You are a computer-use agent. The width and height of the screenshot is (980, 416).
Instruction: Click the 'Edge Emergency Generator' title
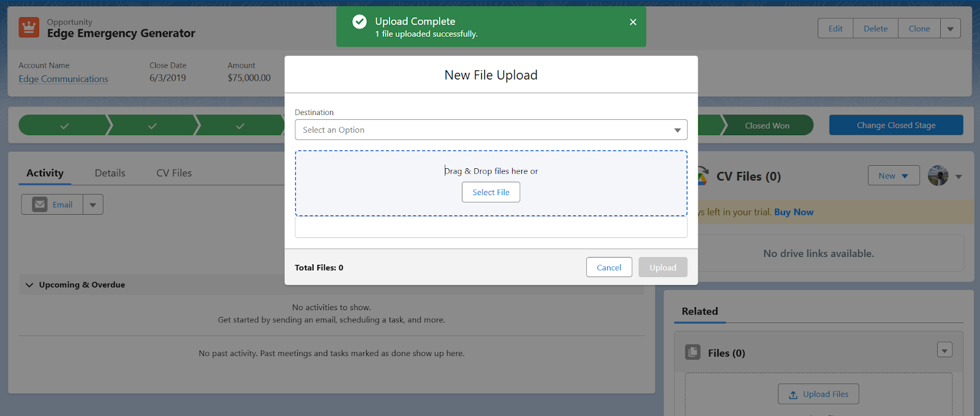(121, 34)
